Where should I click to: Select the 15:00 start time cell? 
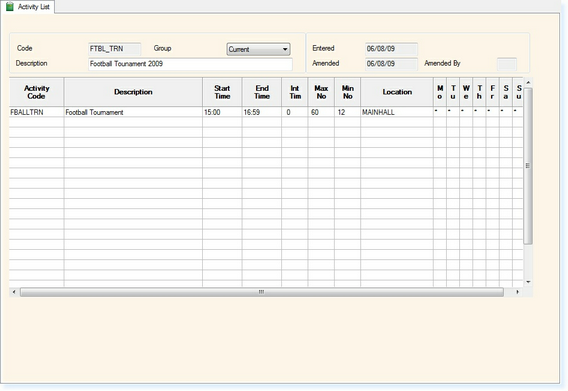click(222, 112)
